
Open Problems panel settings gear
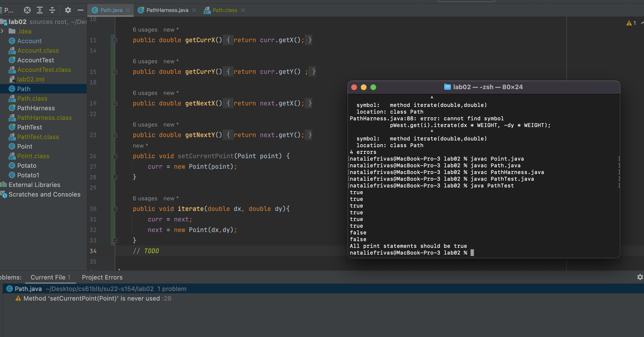coord(640,277)
